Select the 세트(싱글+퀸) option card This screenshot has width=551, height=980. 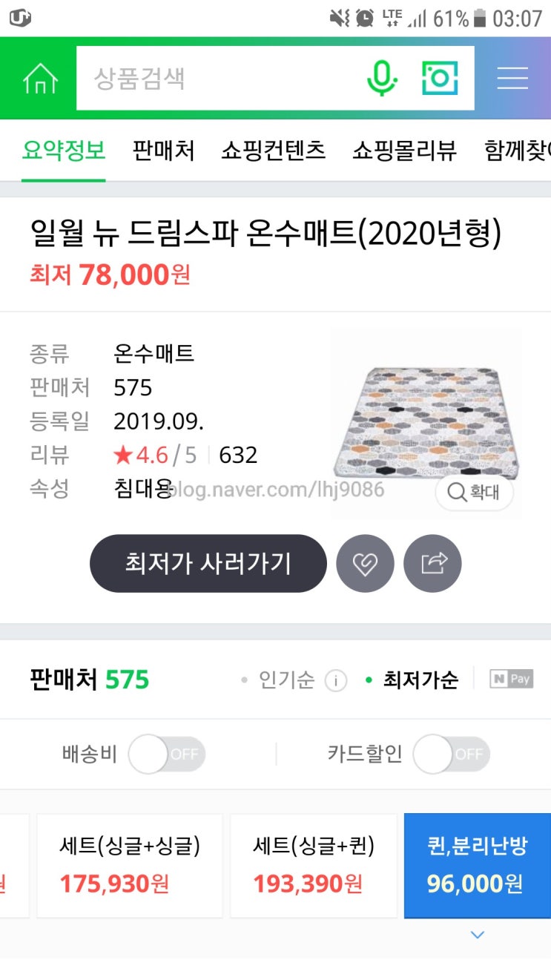(314, 865)
